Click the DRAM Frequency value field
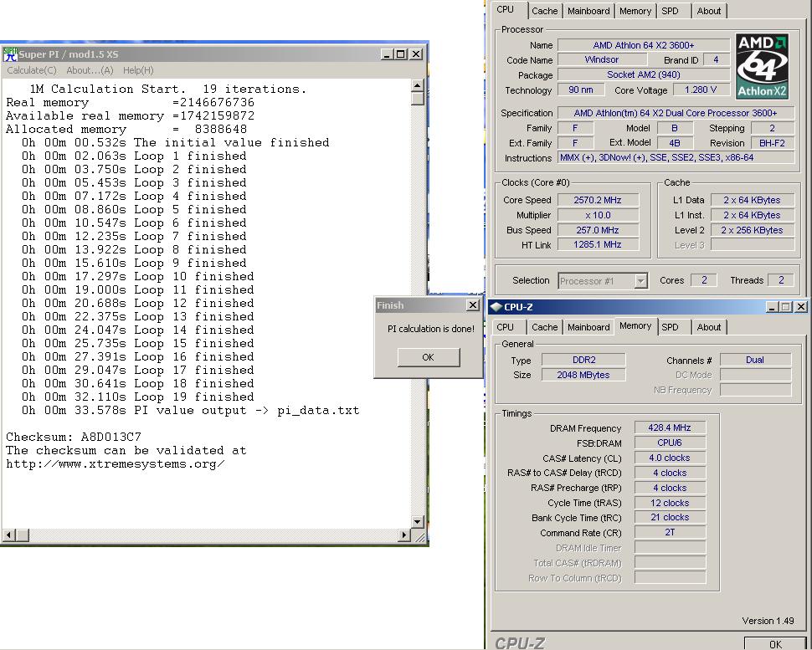Screen dimensions: 812x650 tap(670, 428)
